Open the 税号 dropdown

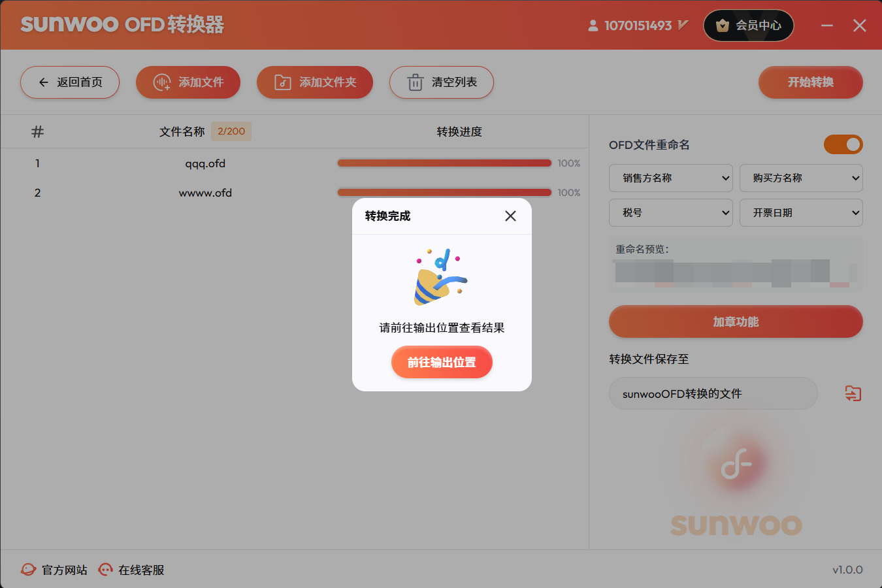click(671, 213)
